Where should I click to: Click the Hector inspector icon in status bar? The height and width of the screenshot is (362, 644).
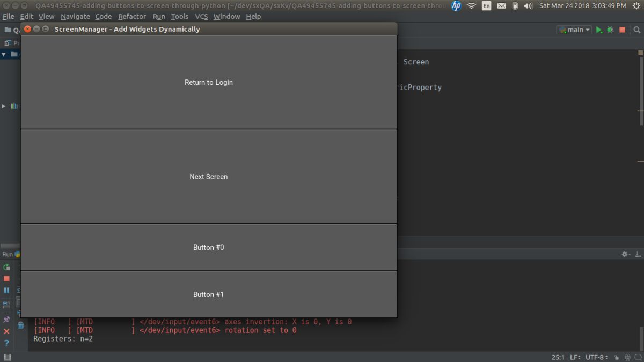(x=627, y=357)
